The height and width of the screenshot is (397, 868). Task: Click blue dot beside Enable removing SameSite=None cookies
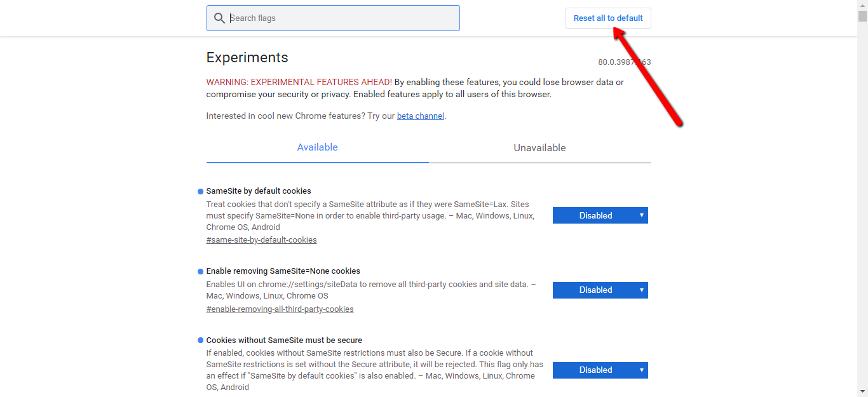(x=200, y=271)
